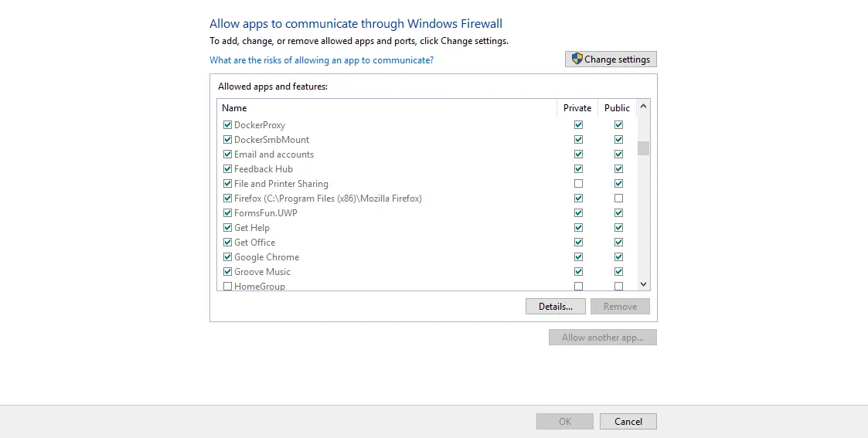This screenshot has height=438, width=868.
Task: Uncheck the Get Office name checkbox
Action: [227, 243]
